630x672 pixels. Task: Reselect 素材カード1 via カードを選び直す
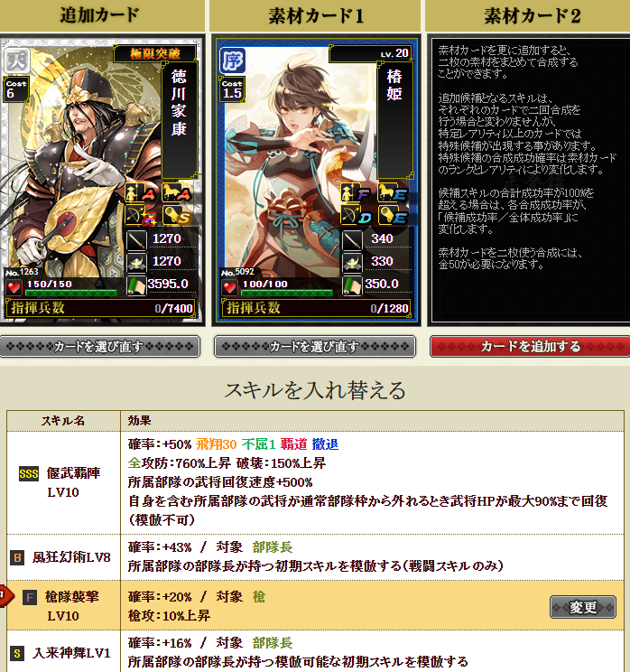pyautogui.click(x=315, y=346)
